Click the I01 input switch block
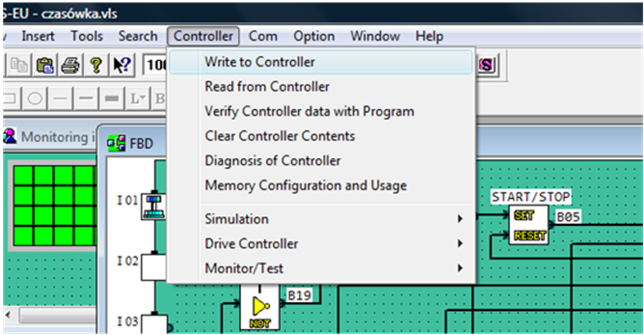The height and width of the screenshot is (335, 644). pos(154,206)
